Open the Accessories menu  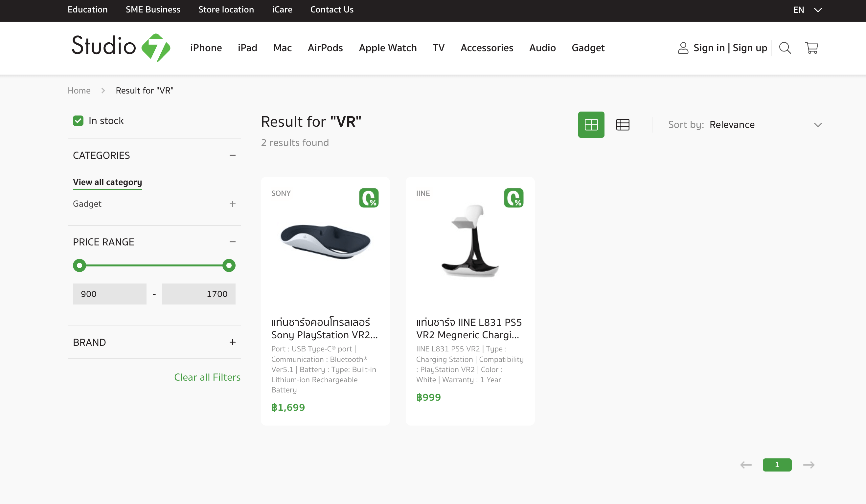click(487, 48)
